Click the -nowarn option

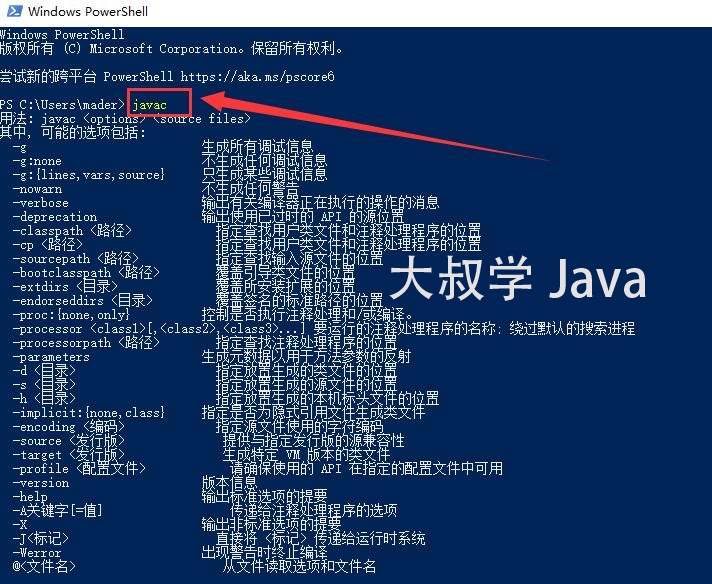point(37,189)
